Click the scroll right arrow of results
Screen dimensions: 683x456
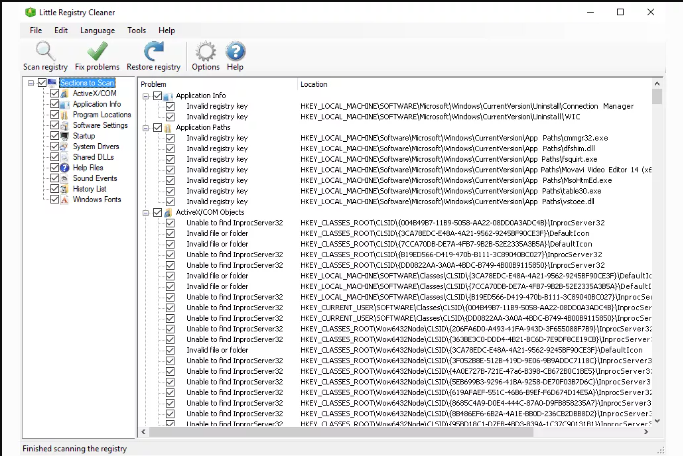coord(646,432)
